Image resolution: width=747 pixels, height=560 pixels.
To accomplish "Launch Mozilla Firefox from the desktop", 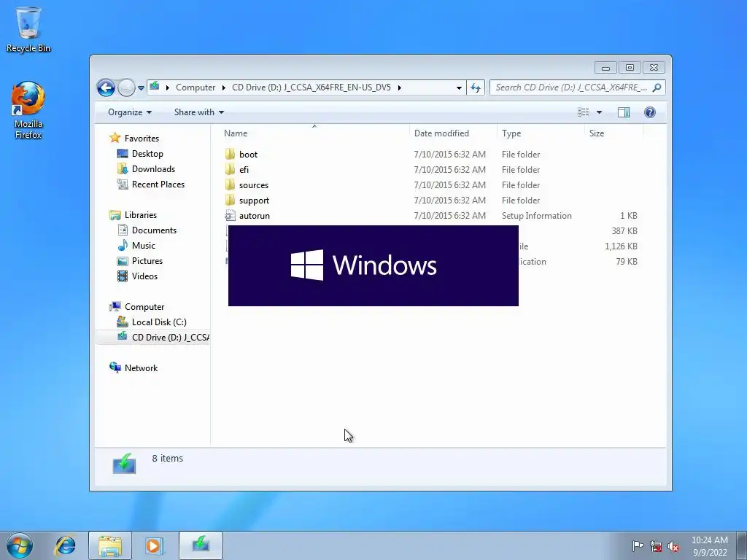I will tap(28, 110).
